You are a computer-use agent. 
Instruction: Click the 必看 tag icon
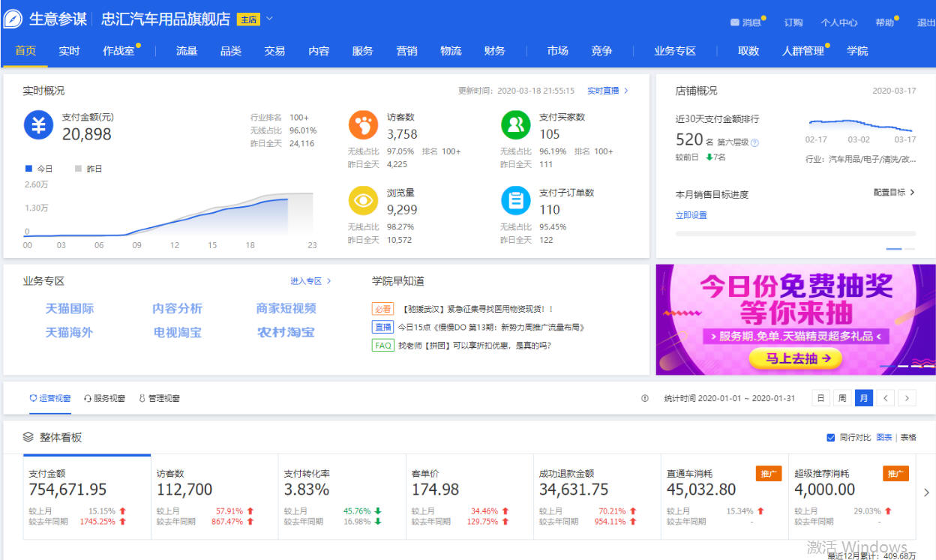click(x=382, y=309)
